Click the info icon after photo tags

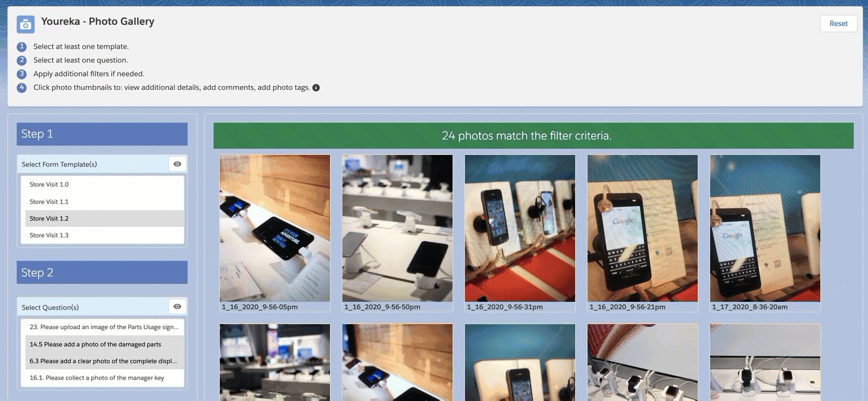pyautogui.click(x=316, y=87)
